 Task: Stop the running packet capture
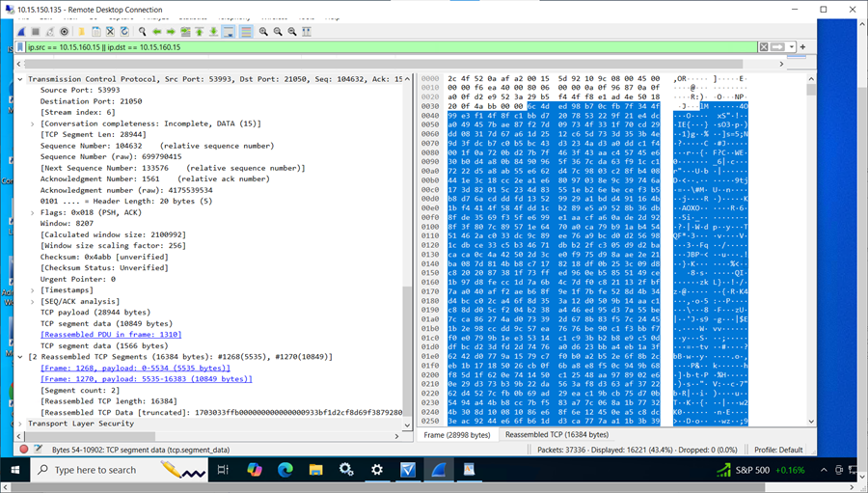pyautogui.click(x=36, y=32)
